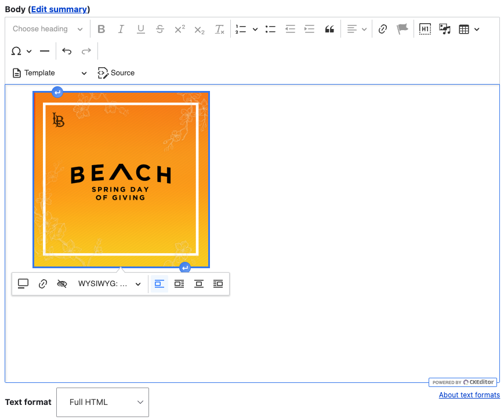The image size is (504, 420).
Task: Toggle bold formatting
Action: pyautogui.click(x=101, y=29)
